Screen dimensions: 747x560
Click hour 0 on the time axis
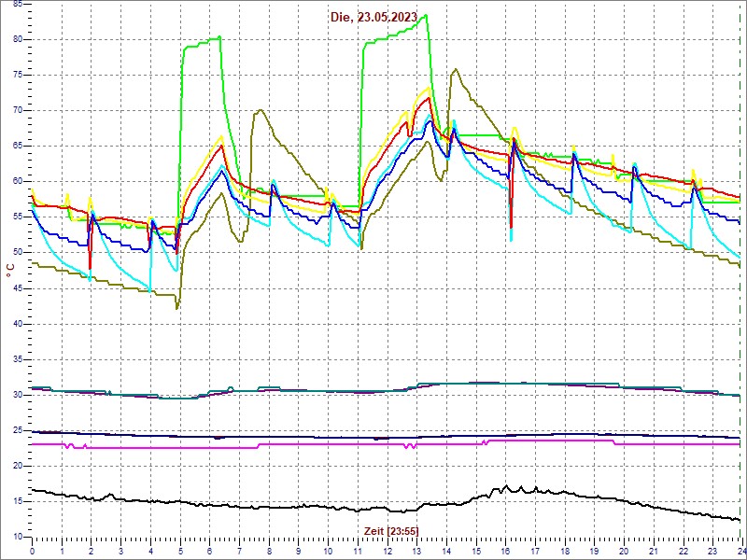pos(32,551)
